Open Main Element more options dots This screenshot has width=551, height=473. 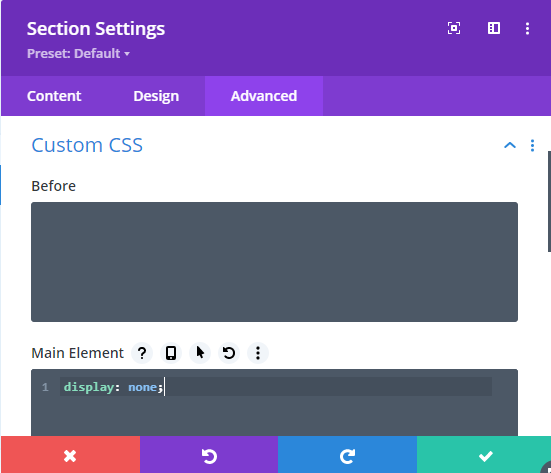258,353
